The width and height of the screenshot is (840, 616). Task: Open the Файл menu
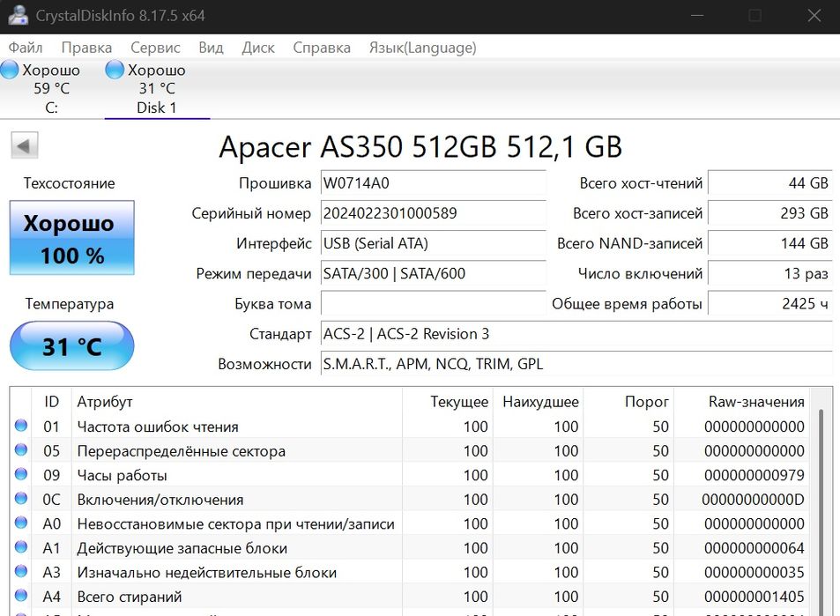[x=26, y=48]
